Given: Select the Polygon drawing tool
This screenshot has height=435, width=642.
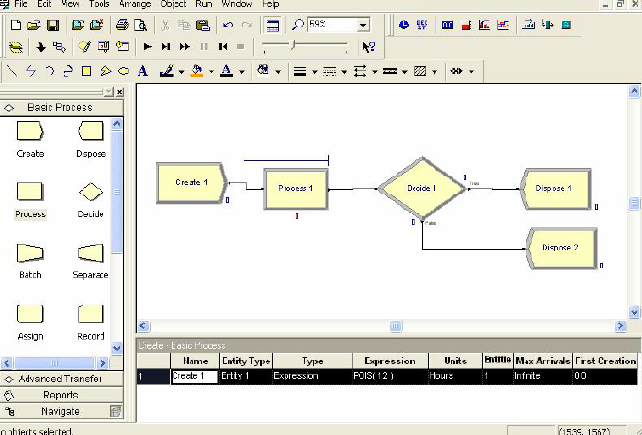Looking at the screenshot, I should pyautogui.click(x=105, y=71).
